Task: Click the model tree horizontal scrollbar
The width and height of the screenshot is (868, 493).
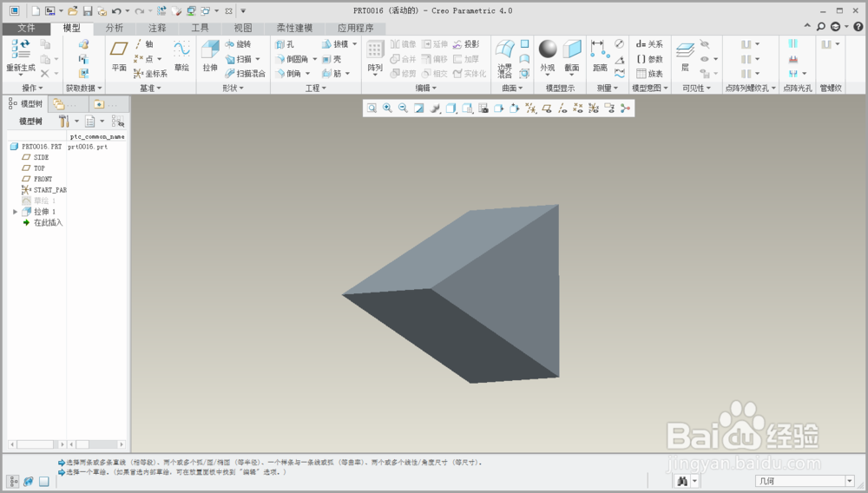Action: click(36, 444)
